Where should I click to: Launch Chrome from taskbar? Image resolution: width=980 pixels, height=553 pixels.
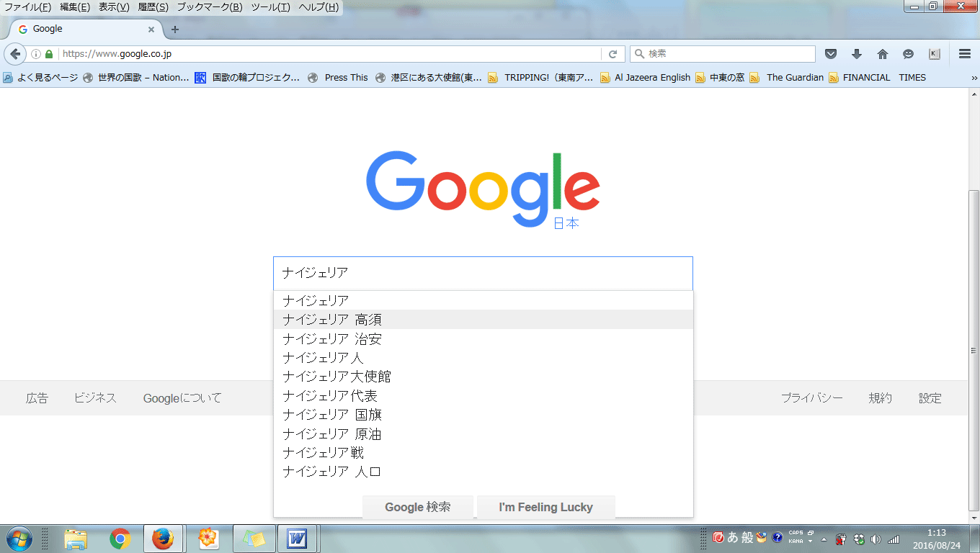(120, 539)
